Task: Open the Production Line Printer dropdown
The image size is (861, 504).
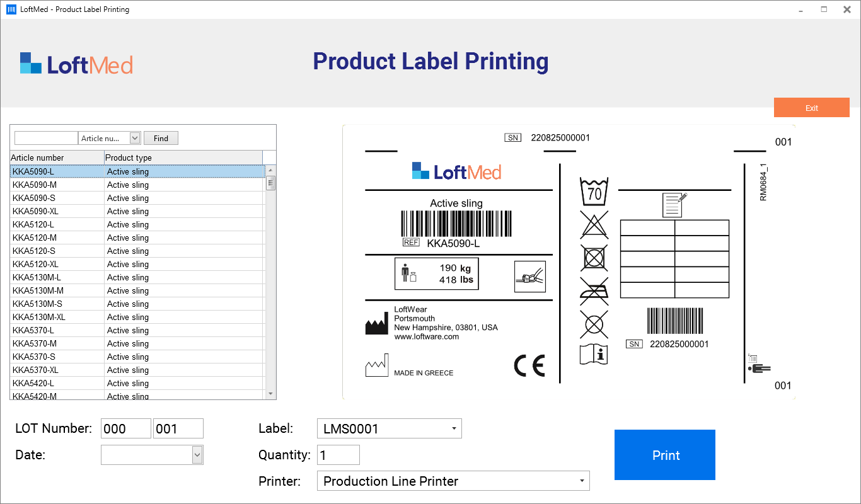Action: pos(582,481)
